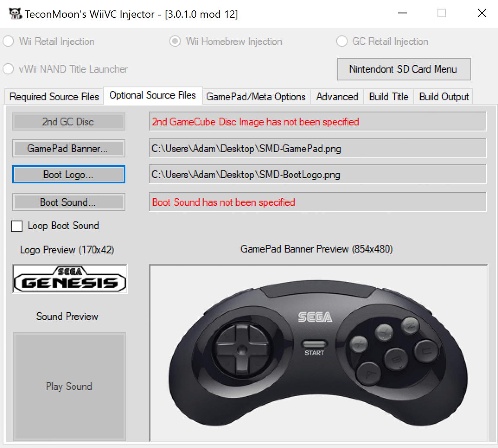
Task: Open the GamePad/Meta Options tab
Action: pos(256,96)
